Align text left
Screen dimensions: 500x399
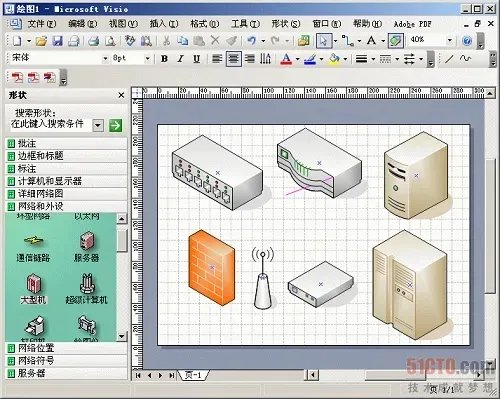click(x=217, y=59)
